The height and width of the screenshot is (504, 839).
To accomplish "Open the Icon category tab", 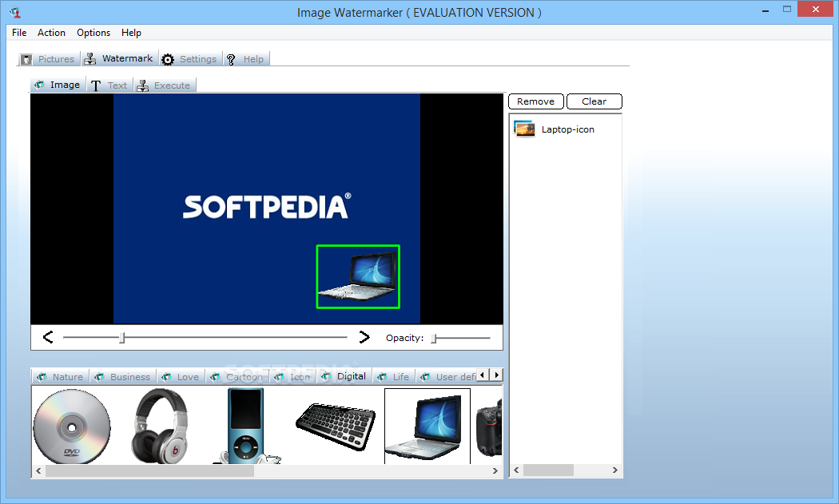I will [292, 377].
